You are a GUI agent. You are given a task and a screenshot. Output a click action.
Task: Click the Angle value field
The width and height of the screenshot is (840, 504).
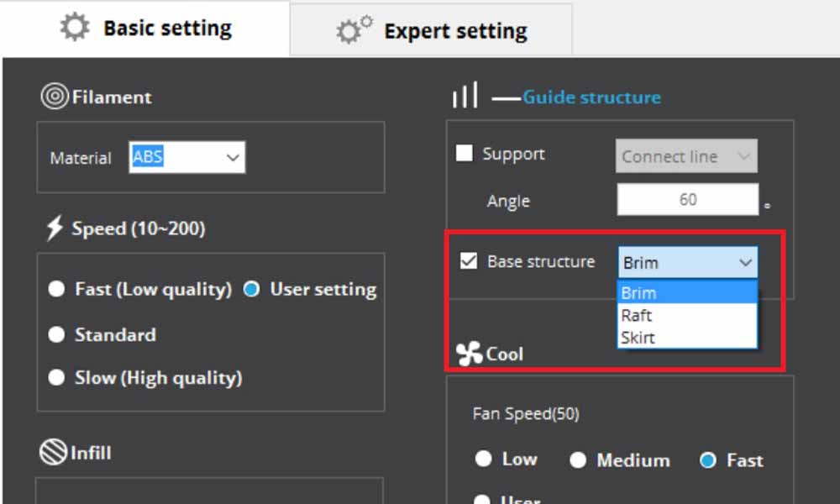coord(688,199)
